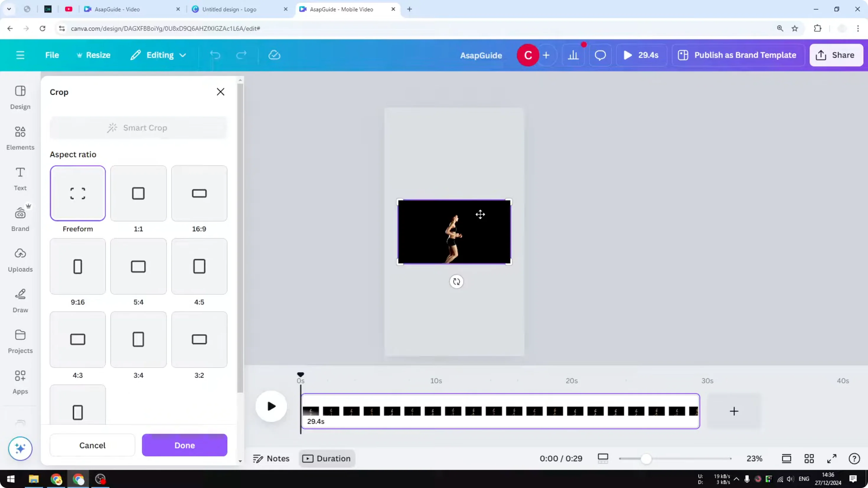
Task: Open the main menu hamburger
Action: [x=20, y=55]
